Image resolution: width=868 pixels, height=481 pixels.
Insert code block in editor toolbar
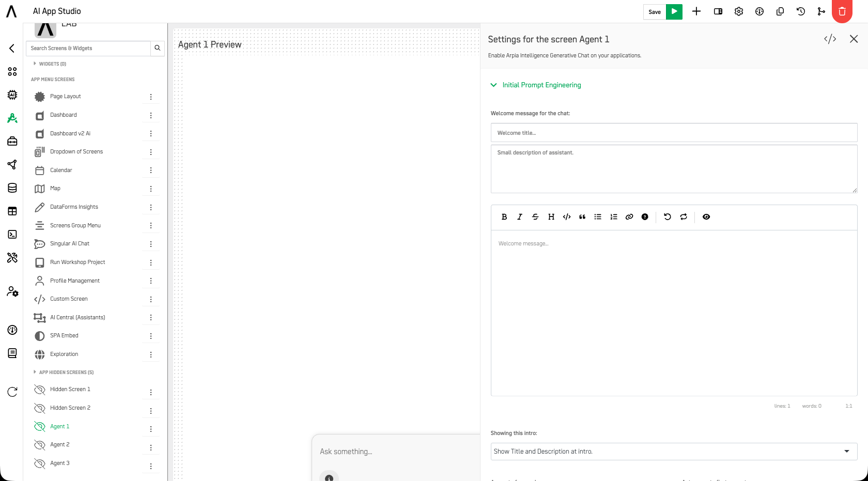(567, 217)
